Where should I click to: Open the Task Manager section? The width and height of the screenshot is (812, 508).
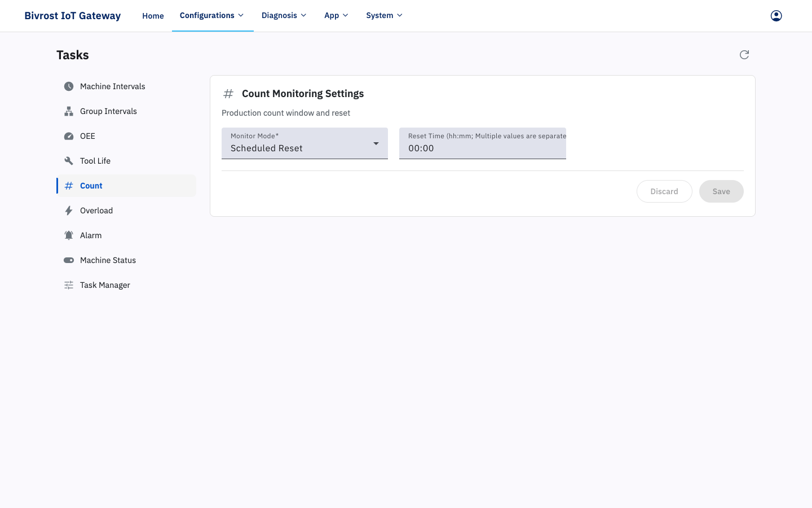click(126, 285)
